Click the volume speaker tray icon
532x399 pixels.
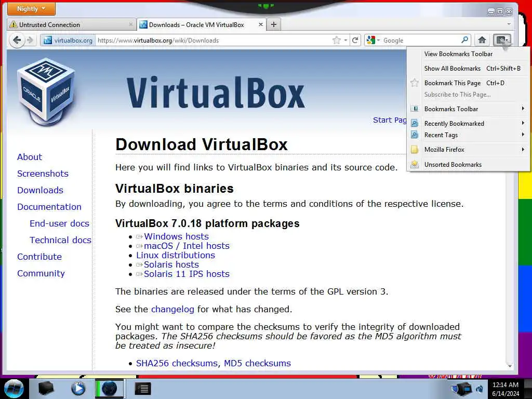480,389
